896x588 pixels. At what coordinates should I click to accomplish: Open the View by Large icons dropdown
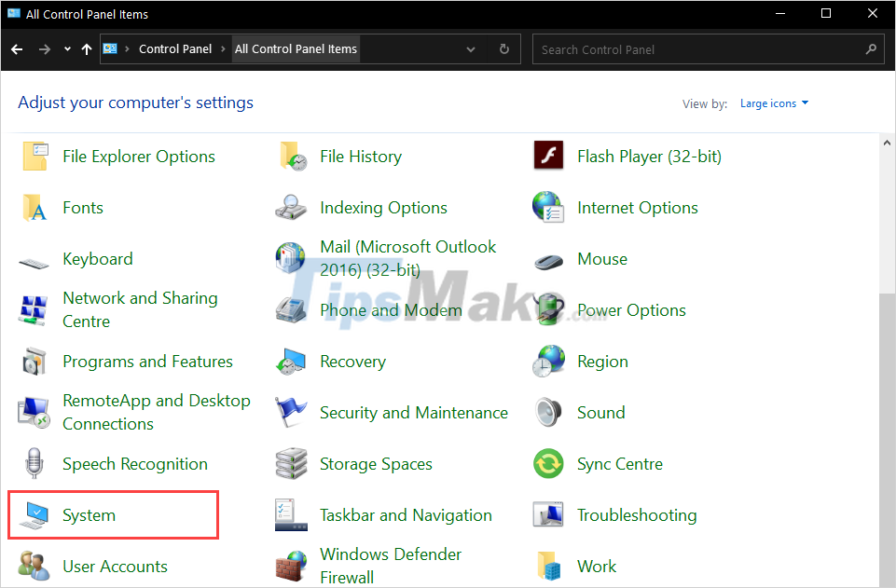(x=774, y=103)
